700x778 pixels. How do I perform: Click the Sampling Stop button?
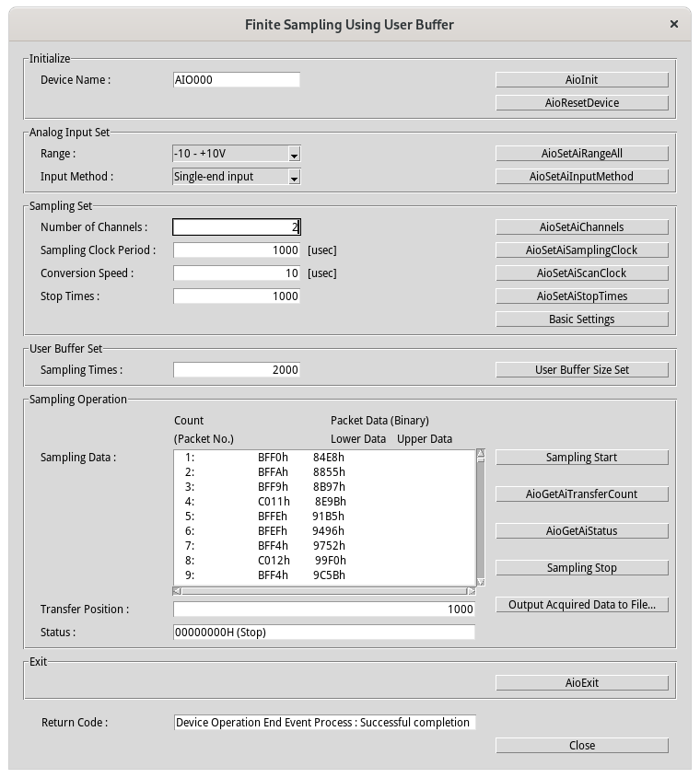pos(581,568)
